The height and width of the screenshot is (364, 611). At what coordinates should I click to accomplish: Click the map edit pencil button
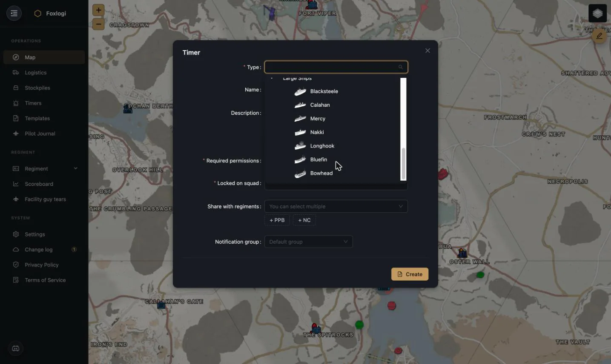[x=599, y=36]
